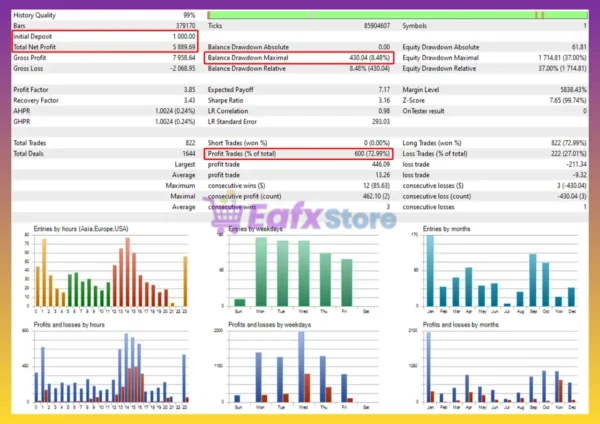The height and width of the screenshot is (424, 600).
Task: Click the Initial Deposit value 1 000.00
Action: [x=184, y=36]
